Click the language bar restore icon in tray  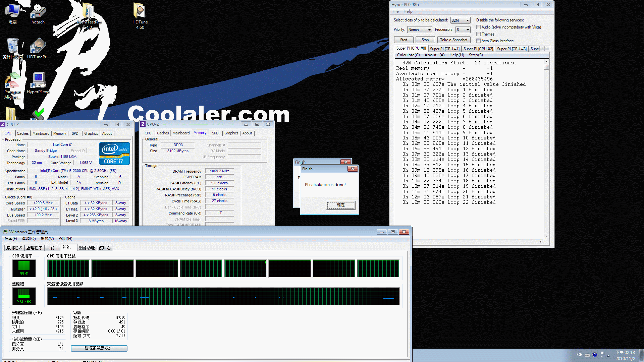tap(602, 353)
